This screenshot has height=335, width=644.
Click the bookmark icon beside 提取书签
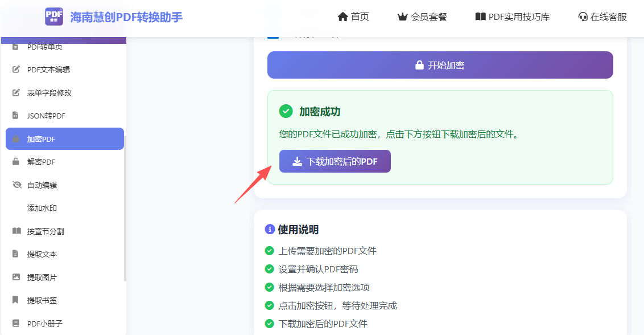click(x=15, y=300)
